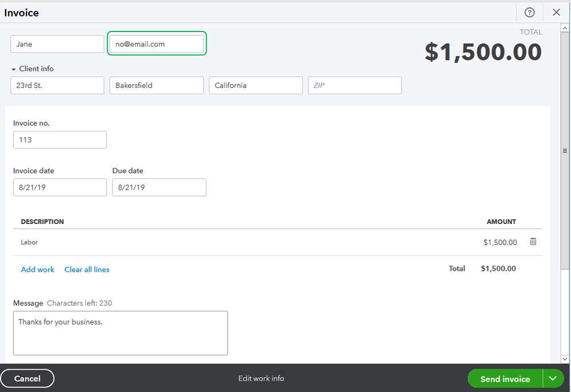Edit the invoice number 113

tap(60, 139)
